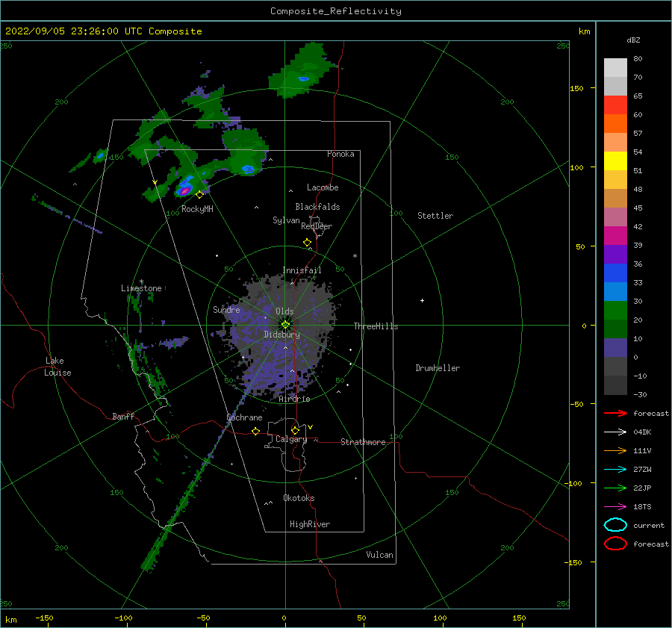Viewport: 672px width, 628px height.
Task: Click the ThreeHills town label
Action: (376, 326)
